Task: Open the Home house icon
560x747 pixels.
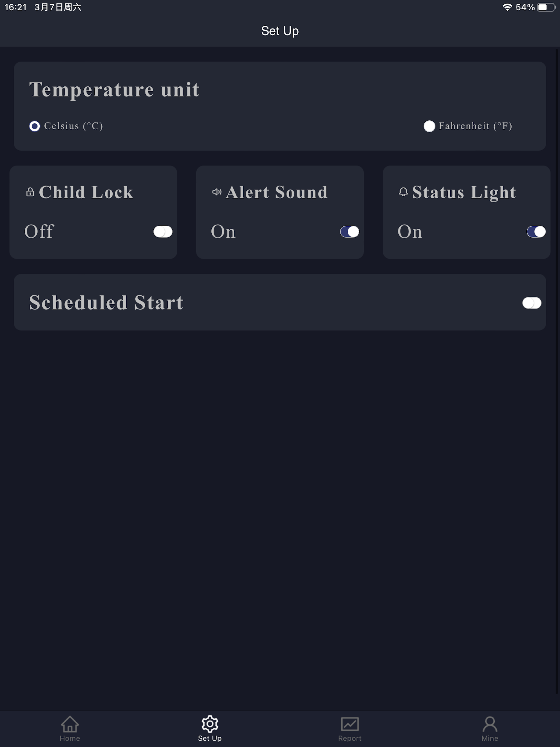Action: pyautogui.click(x=70, y=724)
